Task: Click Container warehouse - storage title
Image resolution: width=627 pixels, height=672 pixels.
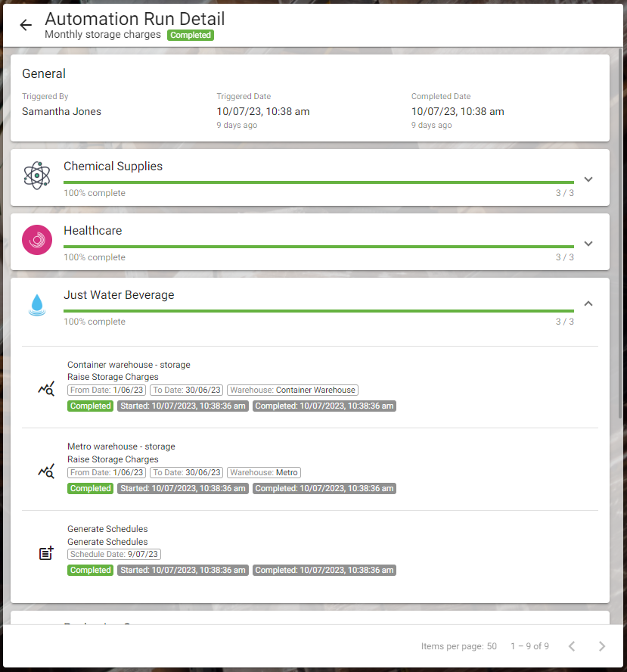Action: point(129,365)
